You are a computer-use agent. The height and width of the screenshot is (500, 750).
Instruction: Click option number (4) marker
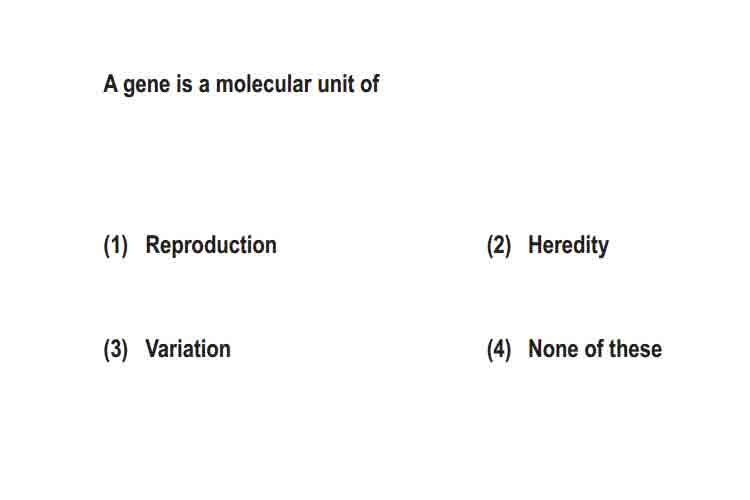[x=499, y=349]
